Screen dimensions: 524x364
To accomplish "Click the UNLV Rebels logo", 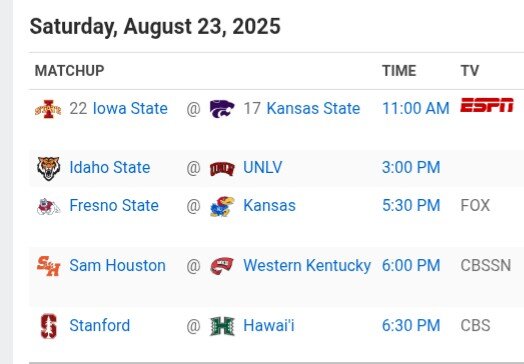I will 222,168.
